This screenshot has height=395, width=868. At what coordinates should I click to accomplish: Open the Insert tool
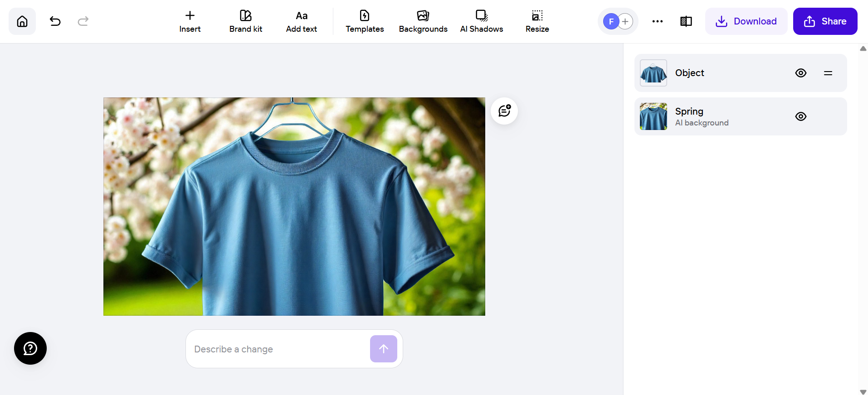pos(190,21)
